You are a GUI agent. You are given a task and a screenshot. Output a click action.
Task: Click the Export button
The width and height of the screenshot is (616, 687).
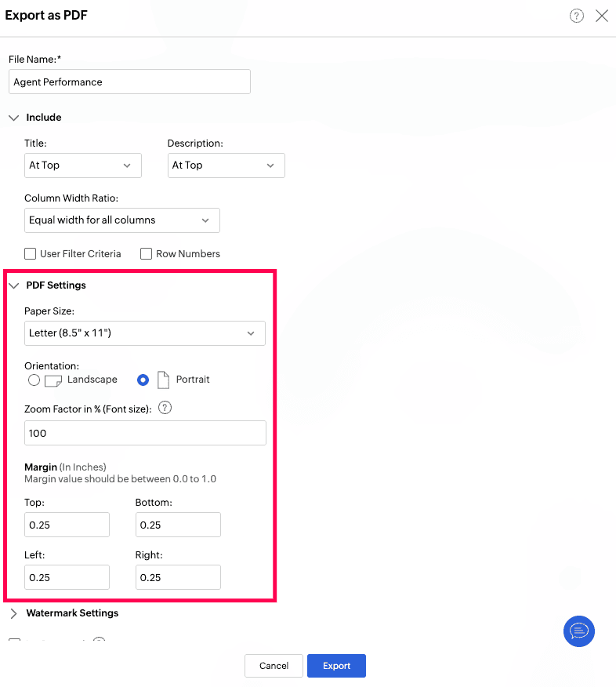[336, 666]
